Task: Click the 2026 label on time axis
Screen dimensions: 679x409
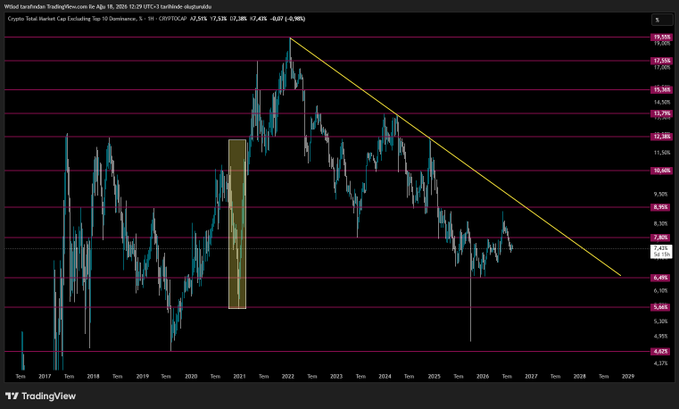Action: coord(483,377)
